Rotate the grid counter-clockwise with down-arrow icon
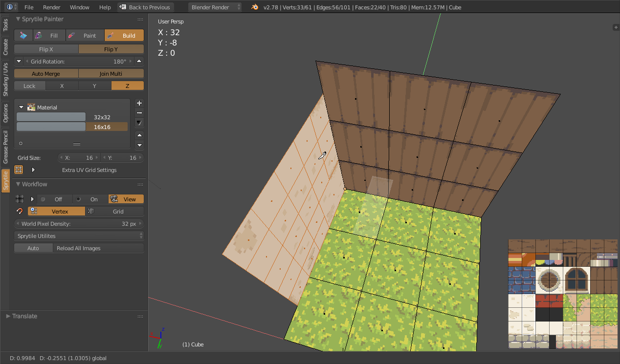Viewport: 620px width, 364px height. pos(19,62)
